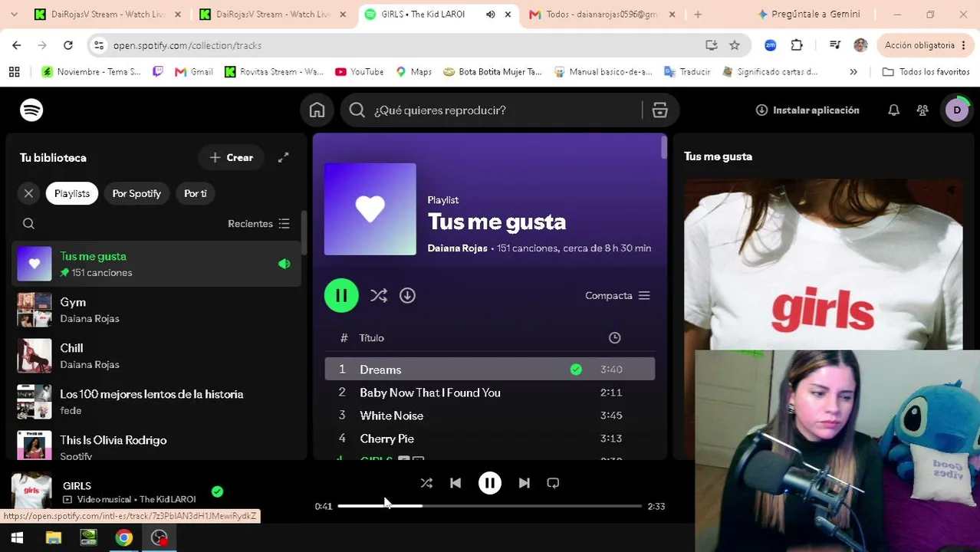This screenshot has width=980, height=552.
Task: Search within the library list
Action: (x=28, y=224)
